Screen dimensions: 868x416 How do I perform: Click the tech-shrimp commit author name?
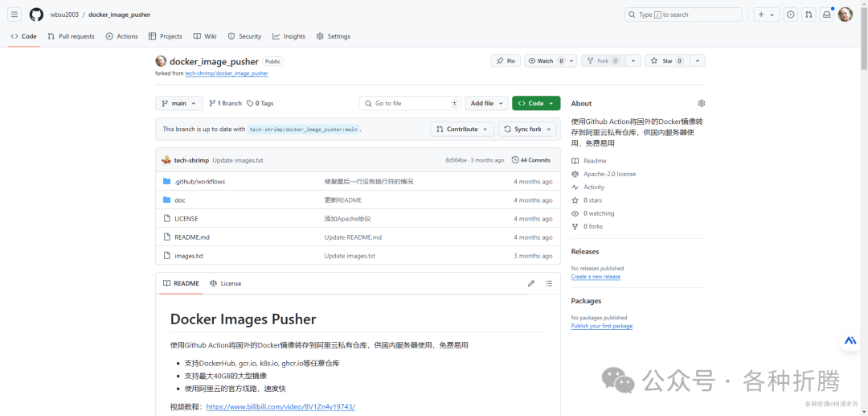191,161
